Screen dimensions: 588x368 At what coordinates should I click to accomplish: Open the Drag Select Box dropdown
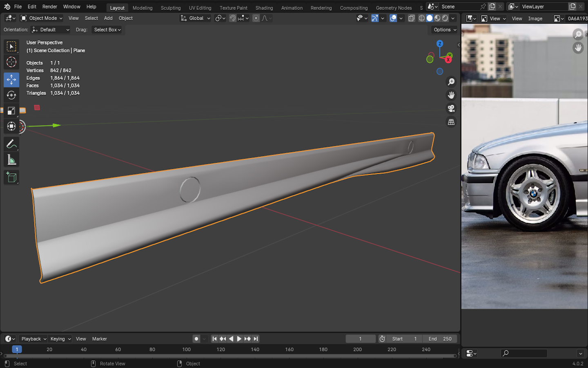point(107,29)
